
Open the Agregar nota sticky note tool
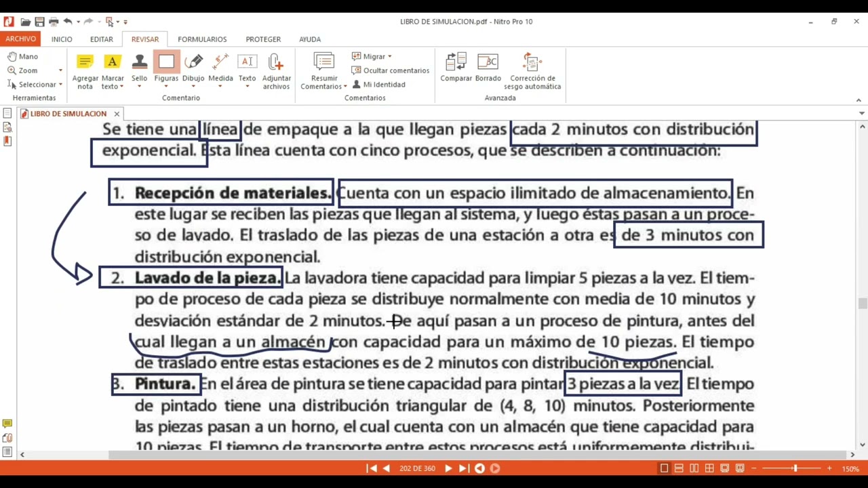(x=85, y=71)
